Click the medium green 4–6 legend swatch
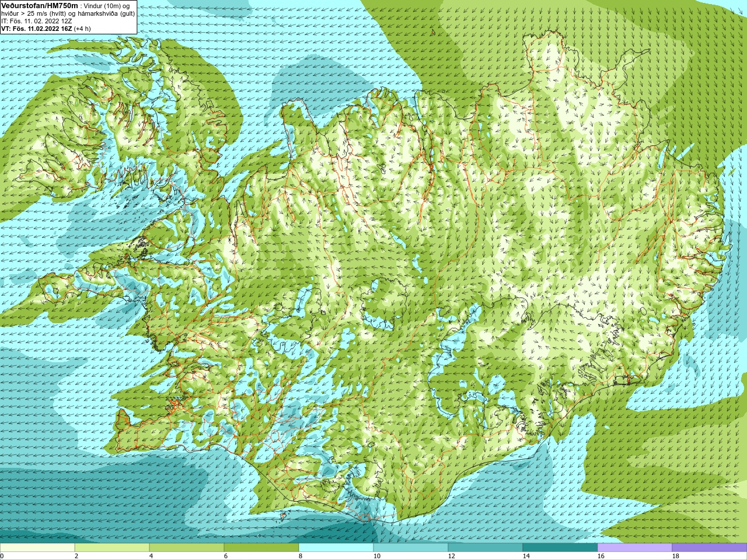This screenshot has height=560, width=747. pos(187,548)
